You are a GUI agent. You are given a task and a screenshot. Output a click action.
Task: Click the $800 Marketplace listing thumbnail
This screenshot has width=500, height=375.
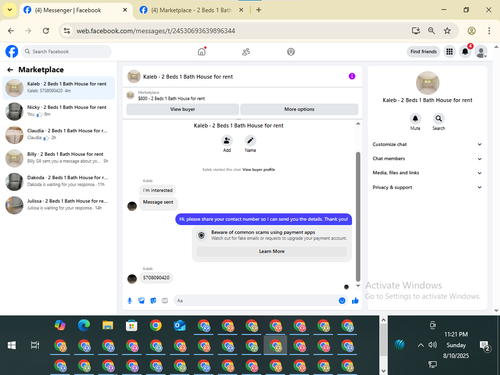[130, 96]
